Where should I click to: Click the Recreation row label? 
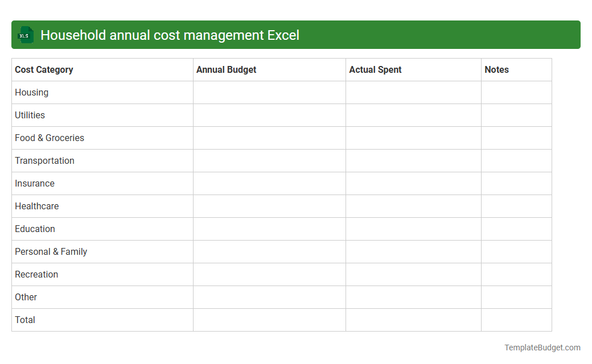36,274
